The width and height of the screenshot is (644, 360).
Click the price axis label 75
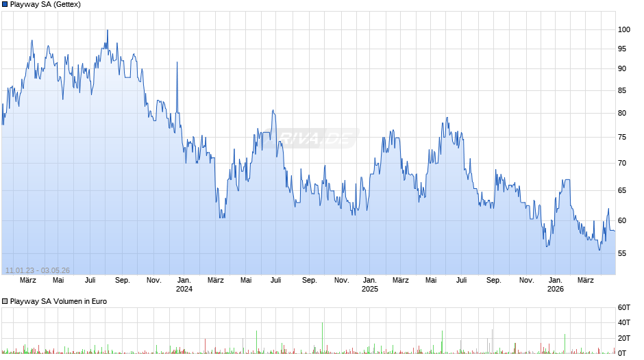622,138
